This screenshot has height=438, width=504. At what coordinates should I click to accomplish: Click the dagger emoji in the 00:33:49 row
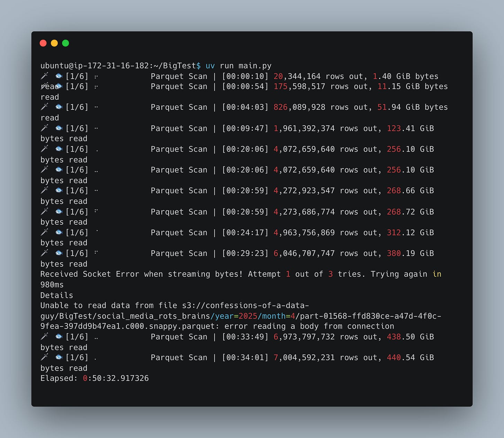pos(44,337)
